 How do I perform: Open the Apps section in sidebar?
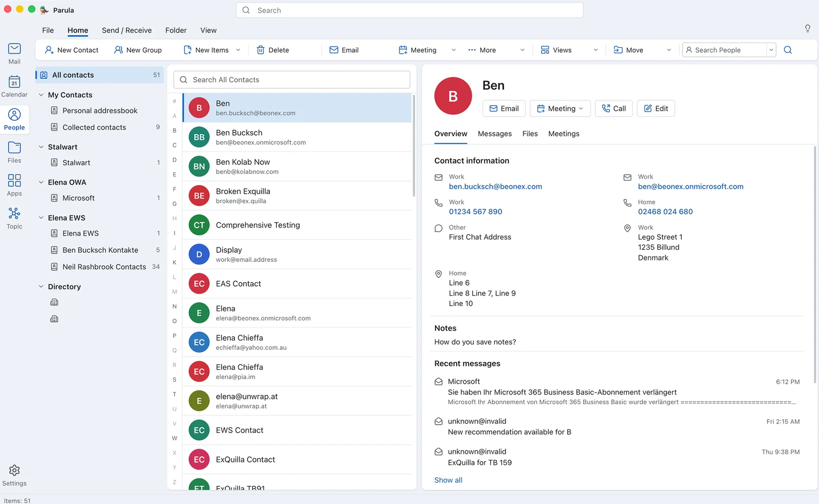point(14,186)
